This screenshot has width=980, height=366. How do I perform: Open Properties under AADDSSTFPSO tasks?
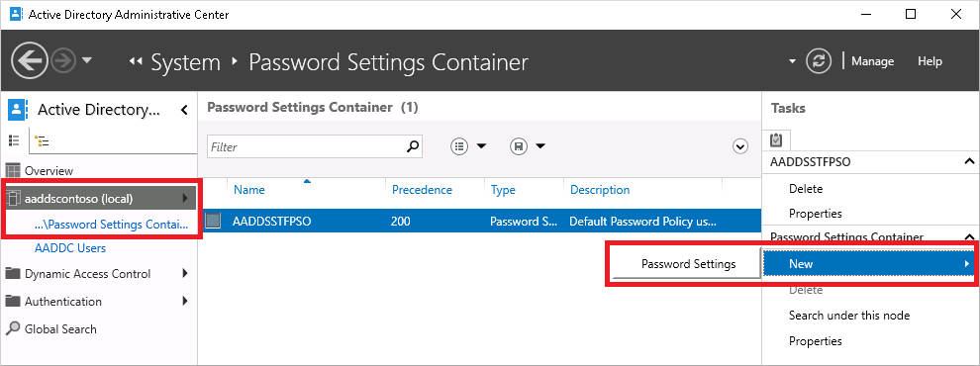coord(816,214)
